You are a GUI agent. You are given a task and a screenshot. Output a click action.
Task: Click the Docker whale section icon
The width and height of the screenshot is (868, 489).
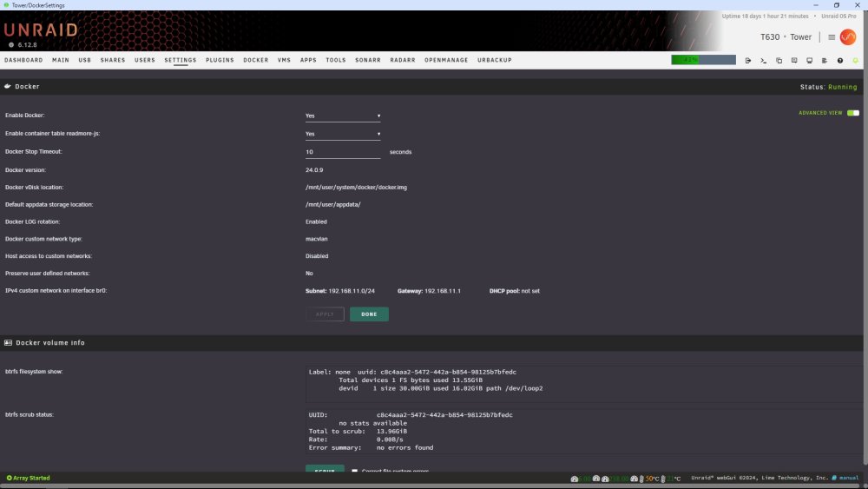pos(8,86)
